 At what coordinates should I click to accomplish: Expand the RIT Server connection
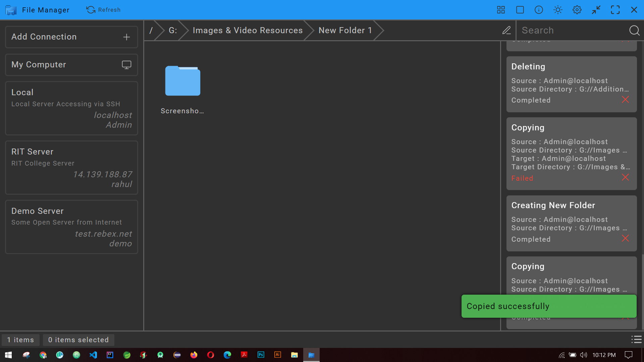(x=72, y=167)
